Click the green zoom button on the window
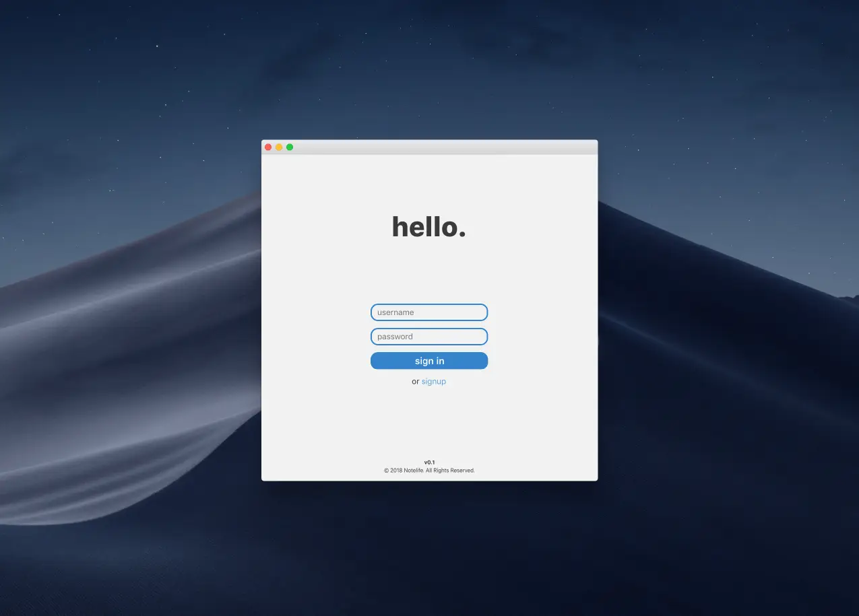 tap(290, 146)
